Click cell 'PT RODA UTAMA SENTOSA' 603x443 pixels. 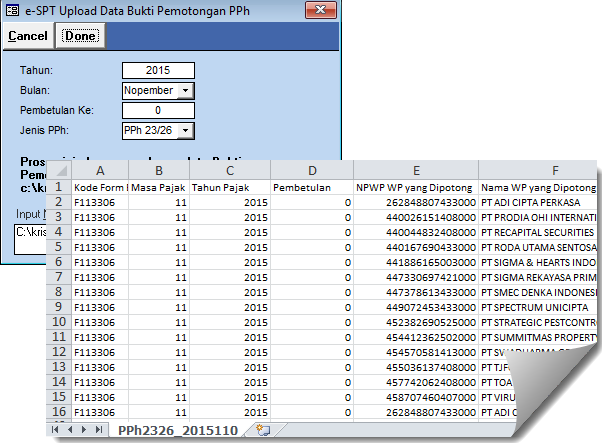[x=538, y=247]
